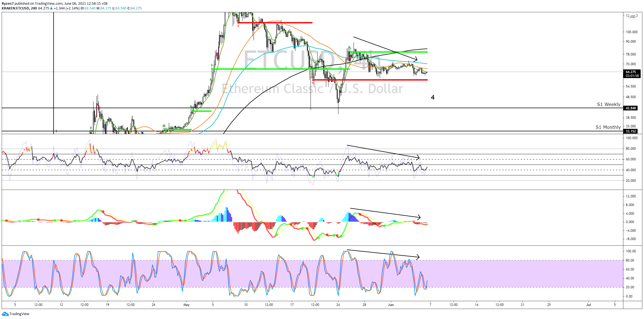Click the bar countdown 03:01:58
This screenshot has height=319, width=644.
(632, 76)
